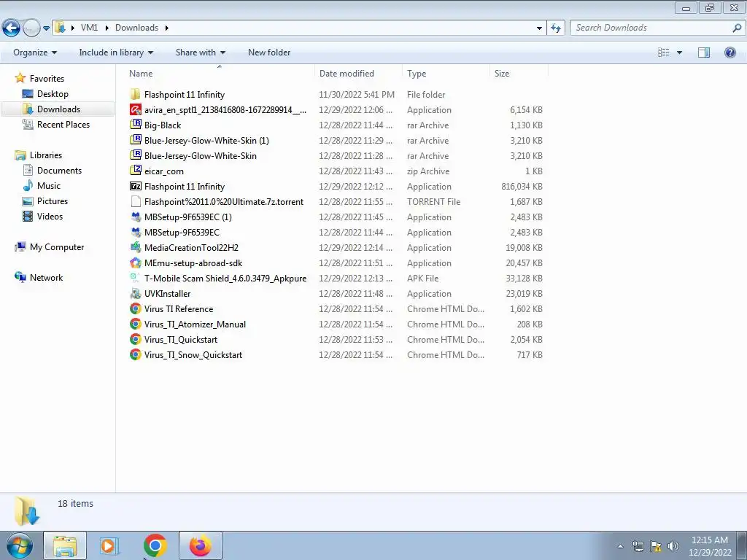
Task: Open the Music library
Action: click(x=41, y=186)
